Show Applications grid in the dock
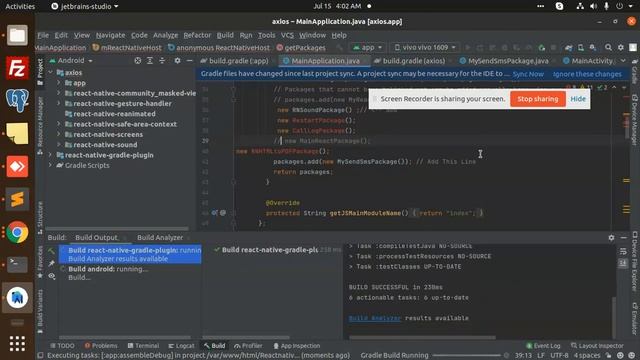 tap(17, 343)
